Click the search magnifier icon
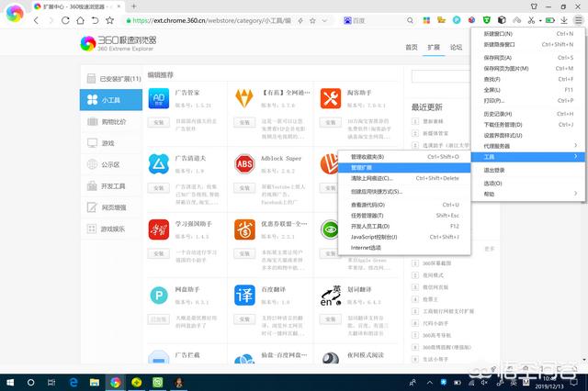Image resolution: width=588 pixels, height=391 pixels. click(x=411, y=20)
